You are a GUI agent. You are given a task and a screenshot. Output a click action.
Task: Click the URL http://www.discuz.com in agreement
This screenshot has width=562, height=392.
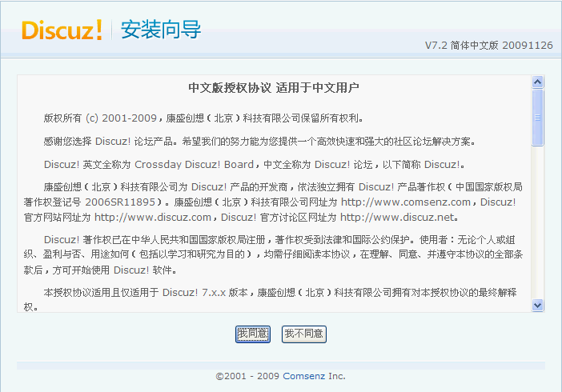[153, 217]
